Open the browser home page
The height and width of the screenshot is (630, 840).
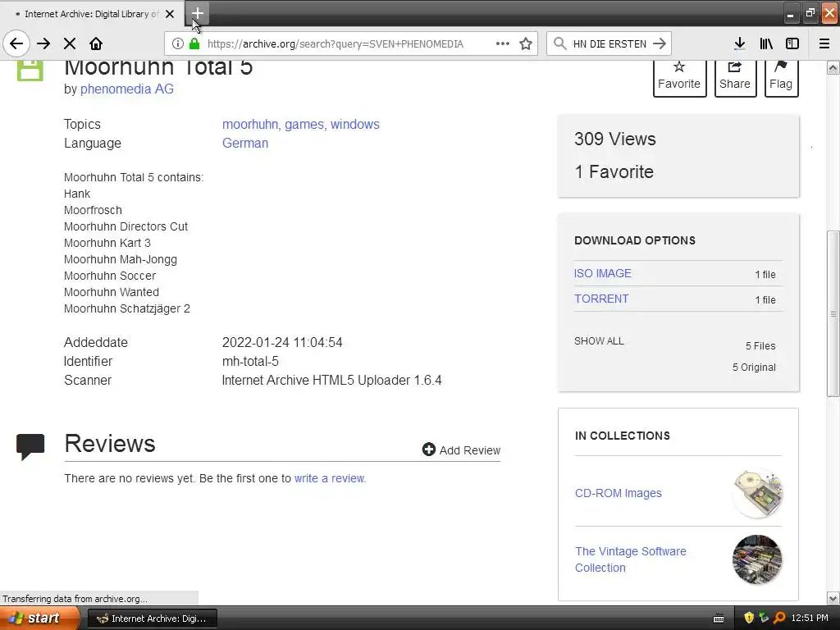(96, 43)
